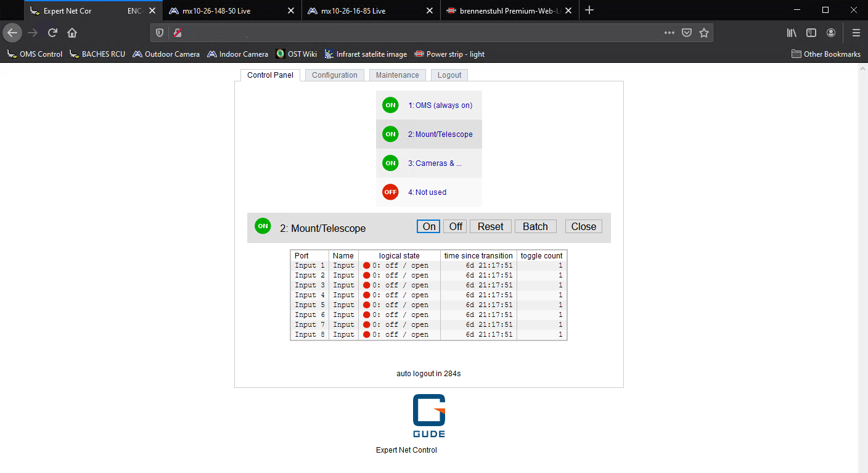Switch to the Configuration tab

click(x=334, y=75)
